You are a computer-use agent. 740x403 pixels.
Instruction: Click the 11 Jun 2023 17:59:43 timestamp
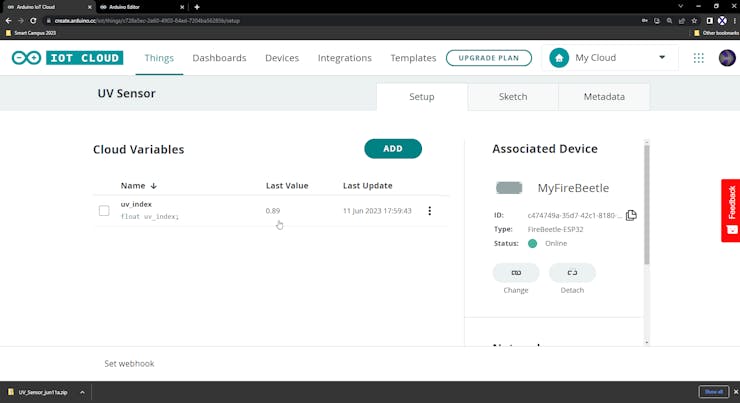pos(377,210)
